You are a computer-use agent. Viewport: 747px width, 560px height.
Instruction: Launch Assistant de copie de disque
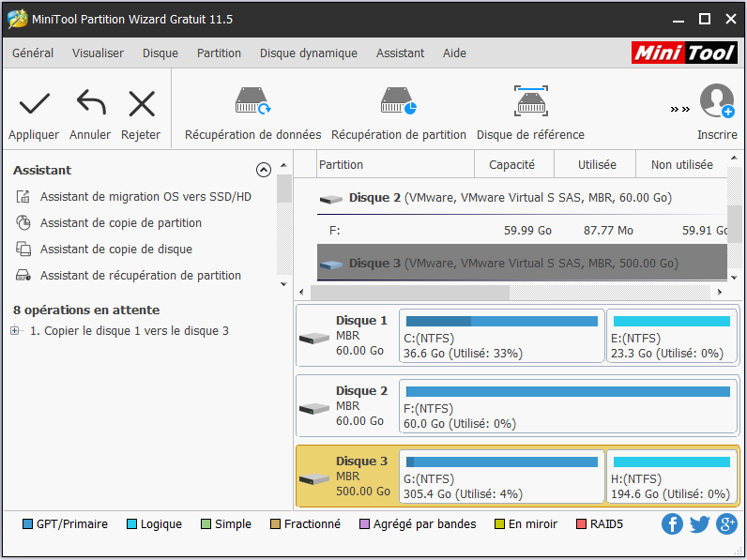(x=115, y=250)
